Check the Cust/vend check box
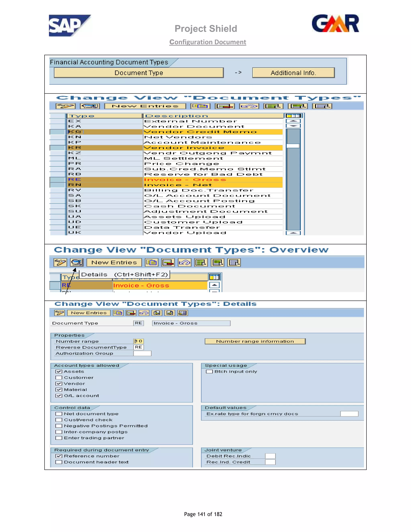The height and width of the screenshot is (532, 411). coord(59,420)
